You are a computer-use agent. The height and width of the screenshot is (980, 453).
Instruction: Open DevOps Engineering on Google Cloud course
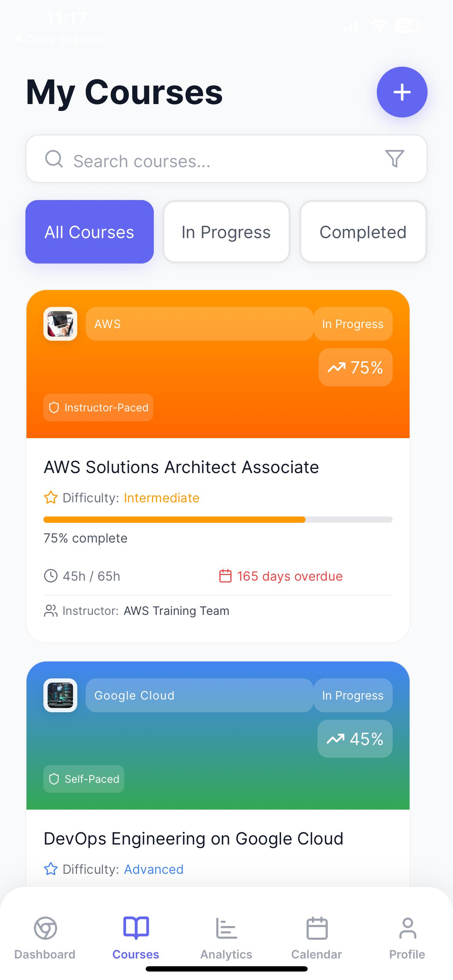(x=194, y=839)
